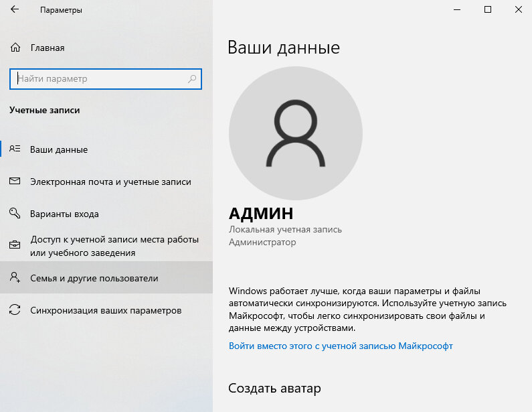Click the briefcase icon for work access

click(15, 245)
